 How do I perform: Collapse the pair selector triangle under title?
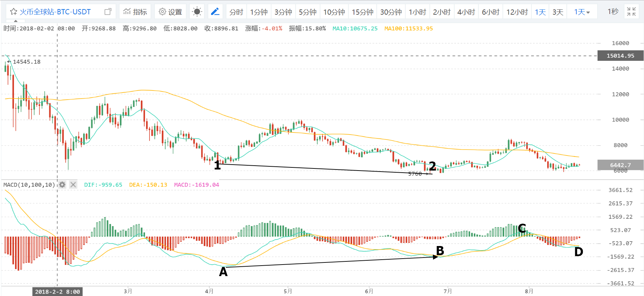[x=16, y=21]
